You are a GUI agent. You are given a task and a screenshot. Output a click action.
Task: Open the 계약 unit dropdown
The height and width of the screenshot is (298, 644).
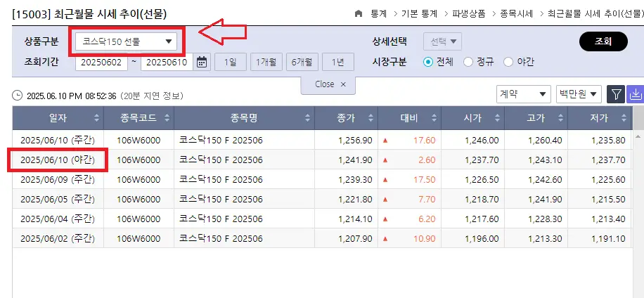click(523, 94)
